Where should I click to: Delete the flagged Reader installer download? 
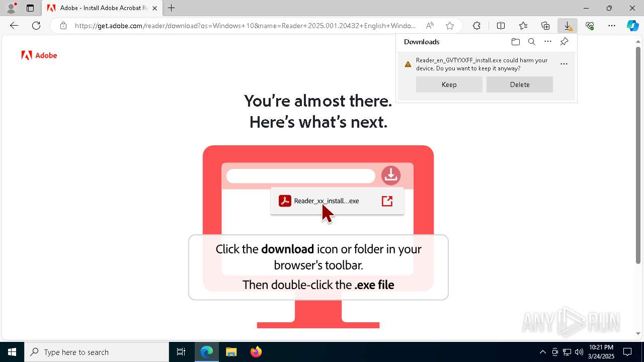(x=520, y=84)
